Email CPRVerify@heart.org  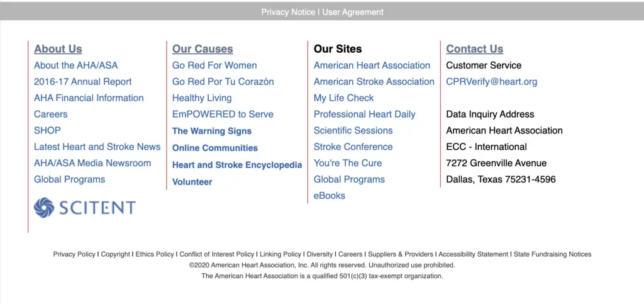[492, 82]
